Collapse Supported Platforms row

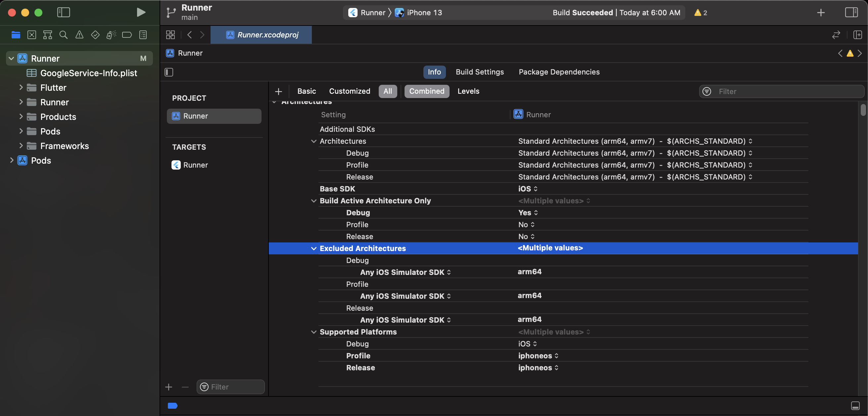coord(313,332)
